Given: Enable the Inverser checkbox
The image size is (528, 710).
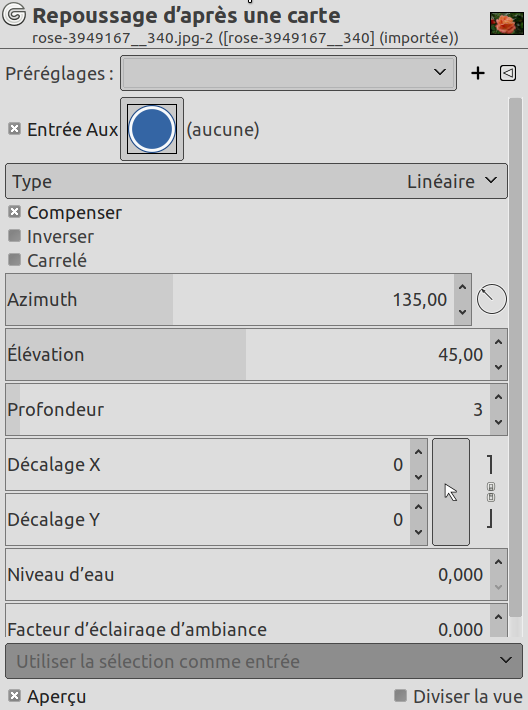Looking at the screenshot, I should (14, 236).
